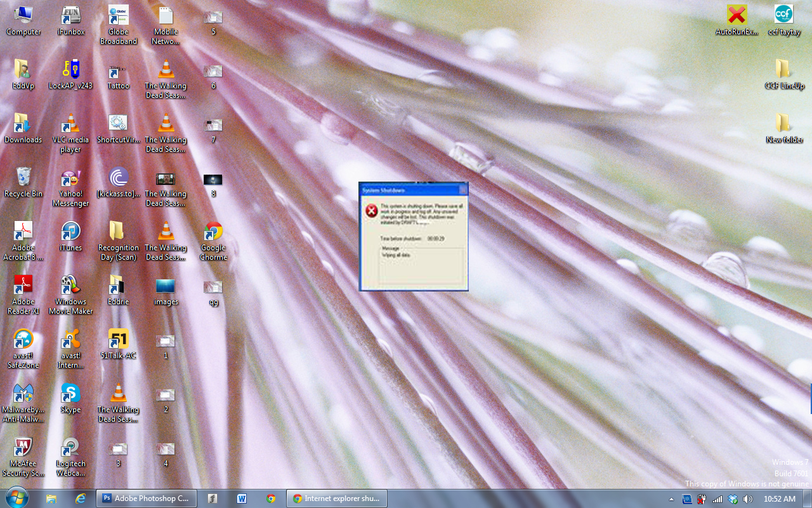
Task: Select the image file named qq
Action: tap(213, 292)
